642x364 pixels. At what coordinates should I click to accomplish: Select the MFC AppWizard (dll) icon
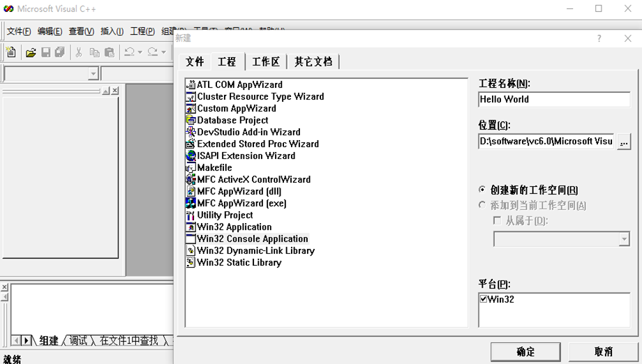coord(191,191)
